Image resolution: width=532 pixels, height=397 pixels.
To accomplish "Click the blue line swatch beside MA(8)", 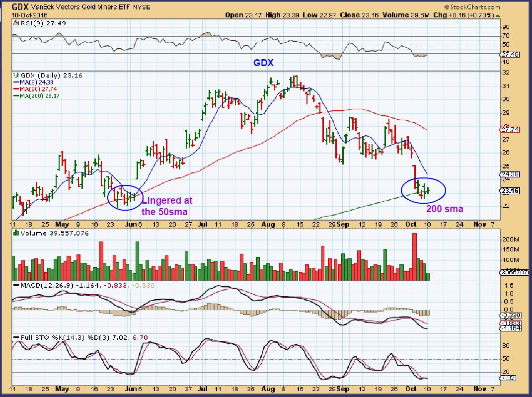I will pyautogui.click(x=16, y=82).
